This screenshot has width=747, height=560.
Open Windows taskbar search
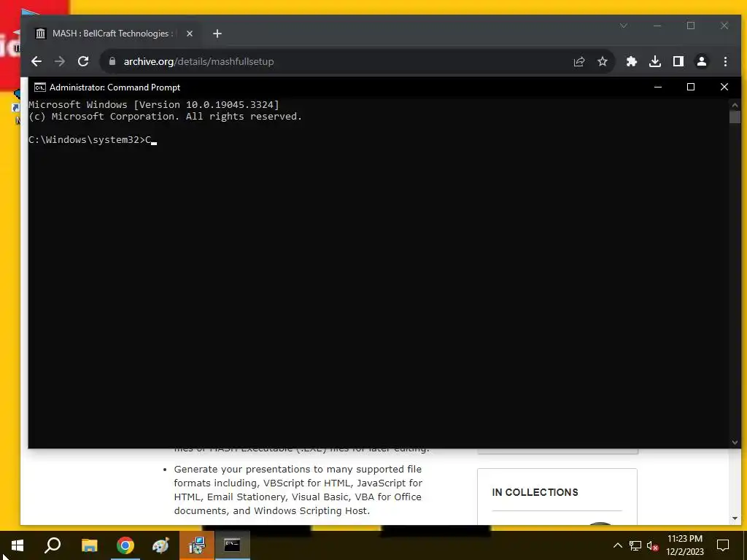tap(53, 545)
